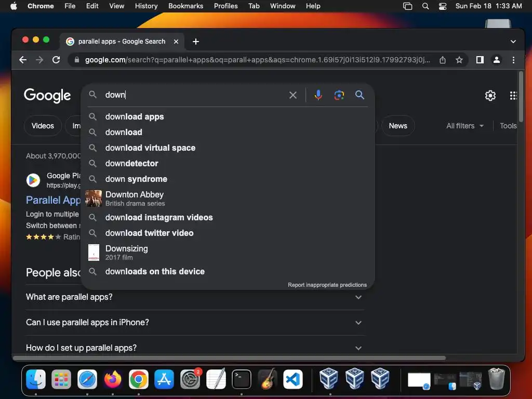Open Terminal from the Dock
Image resolution: width=532 pixels, height=399 pixels.
tap(242, 379)
